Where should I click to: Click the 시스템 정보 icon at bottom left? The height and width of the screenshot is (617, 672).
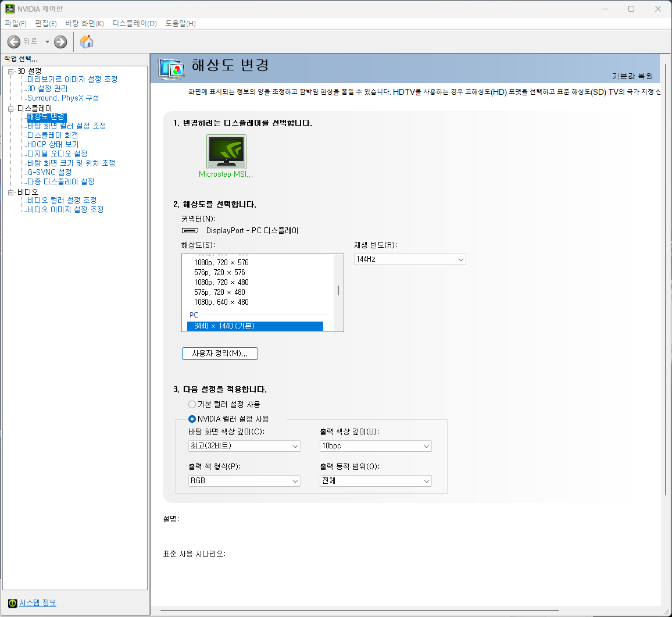pos(12,603)
